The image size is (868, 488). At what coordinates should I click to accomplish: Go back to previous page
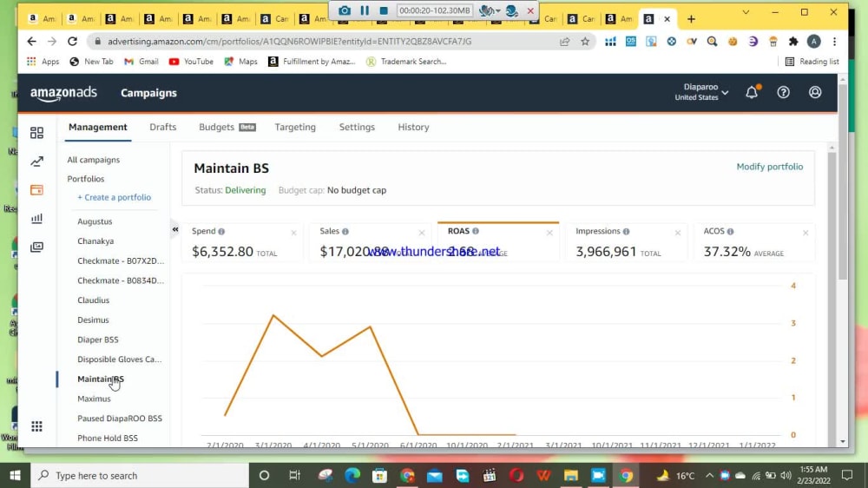coord(31,42)
